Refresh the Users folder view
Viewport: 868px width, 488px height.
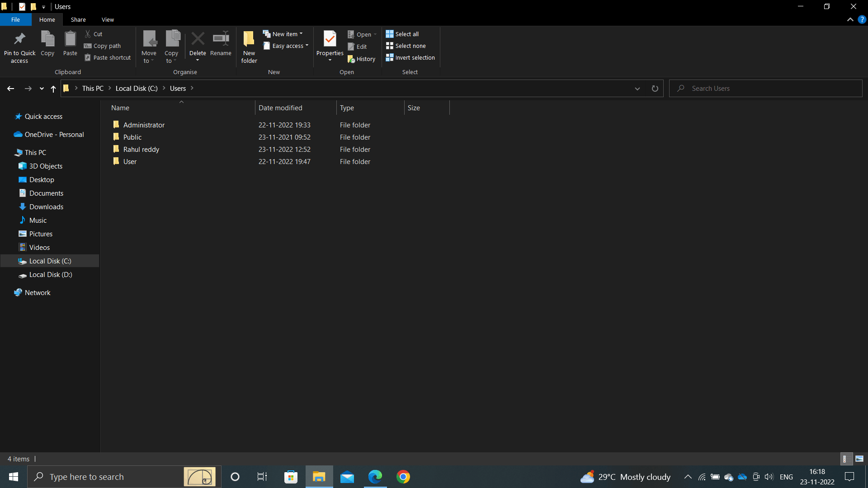tap(655, 89)
